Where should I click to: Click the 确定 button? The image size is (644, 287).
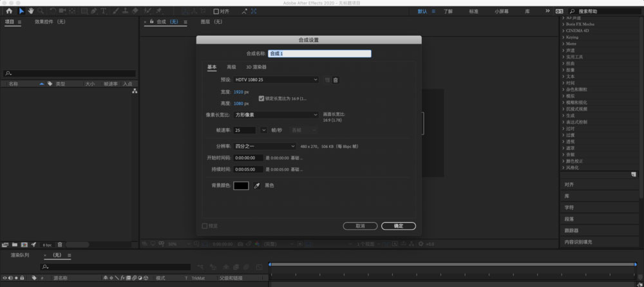click(x=398, y=226)
